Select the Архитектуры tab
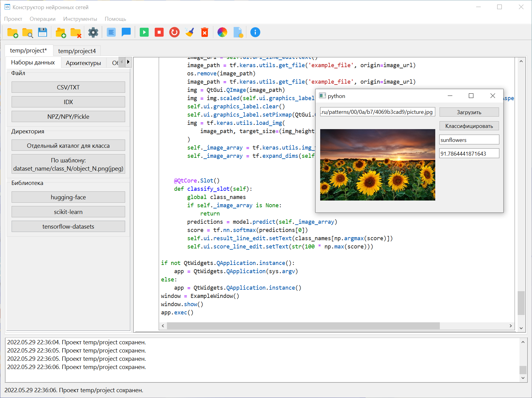Screen dimensions: 532x398 [83, 63]
